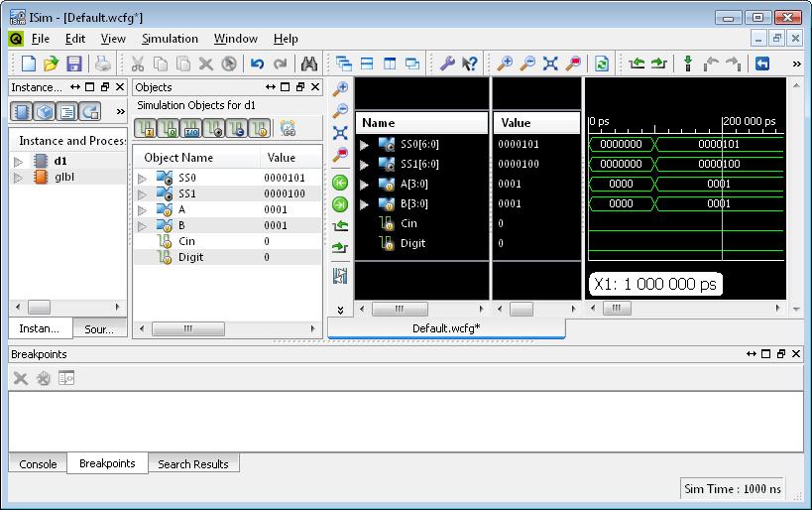Click the Zoom to Full View icon in top toolbar
The height and width of the screenshot is (510, 812).
[550, 64]
